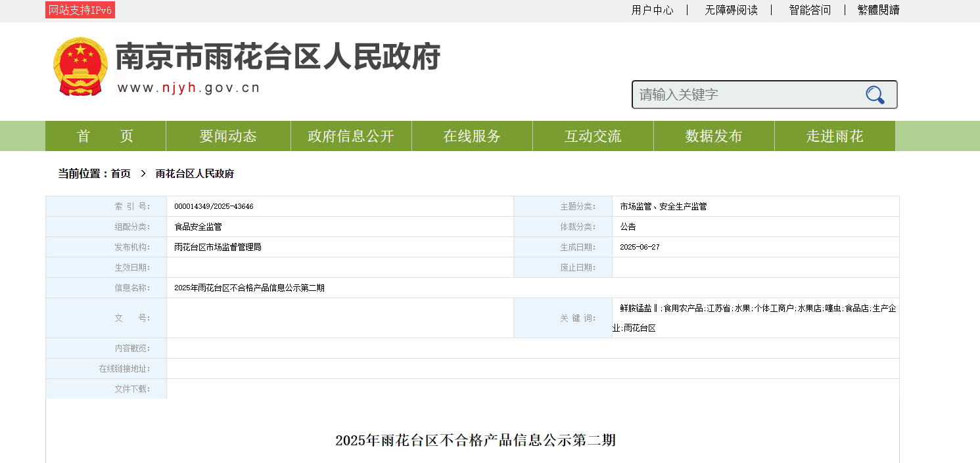Open the 要闻动态 navigation menu
The height and width of the screenshot is (463, 980).
coord(228,136)
